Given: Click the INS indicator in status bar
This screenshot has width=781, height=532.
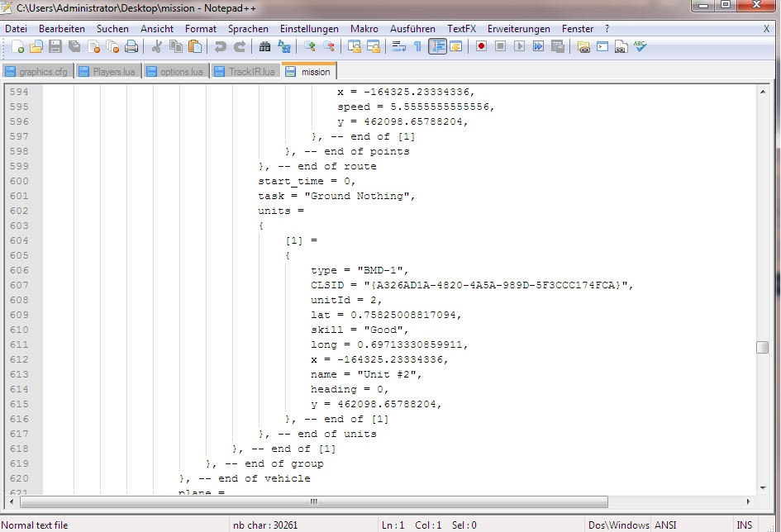Looking at the screenshot, I should [x=744, y=525].
